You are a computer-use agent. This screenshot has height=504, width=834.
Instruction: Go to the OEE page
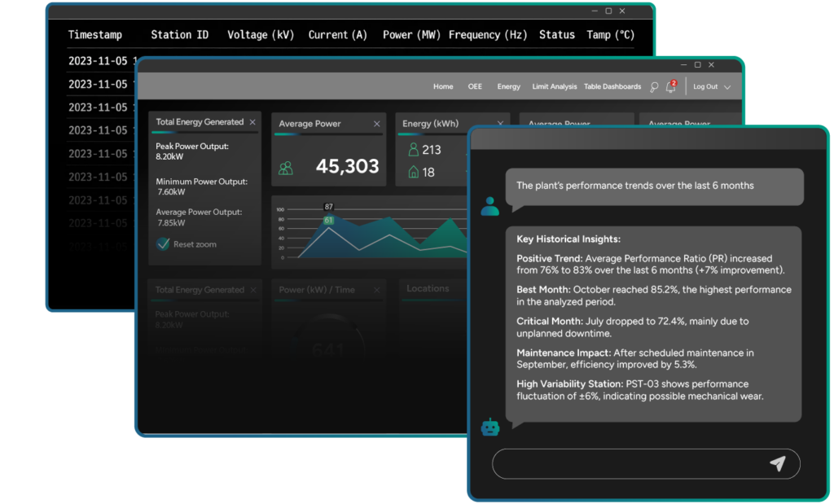[x=475, y=86]
